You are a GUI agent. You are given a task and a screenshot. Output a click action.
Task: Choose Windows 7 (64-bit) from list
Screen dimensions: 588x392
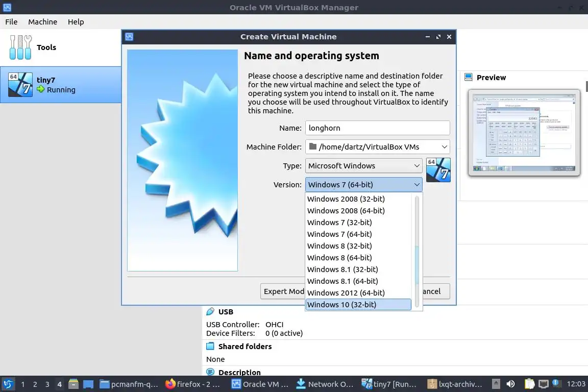358,234
